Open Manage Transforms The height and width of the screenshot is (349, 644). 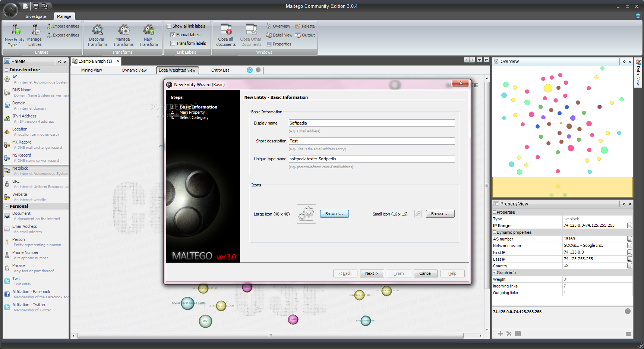123,35
